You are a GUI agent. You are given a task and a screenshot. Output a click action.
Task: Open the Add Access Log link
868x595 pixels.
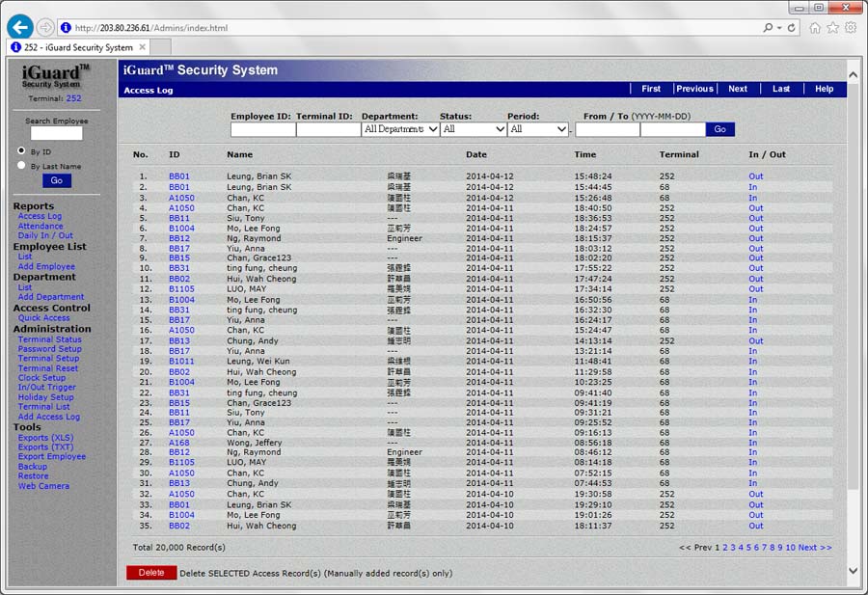pos(49,417)
